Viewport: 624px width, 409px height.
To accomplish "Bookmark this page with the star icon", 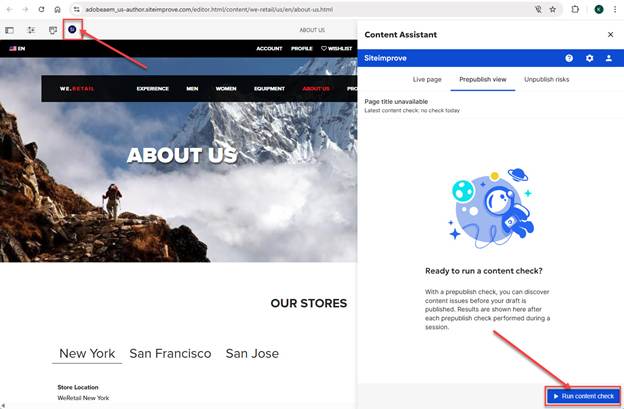I will [x=553, y=9].
